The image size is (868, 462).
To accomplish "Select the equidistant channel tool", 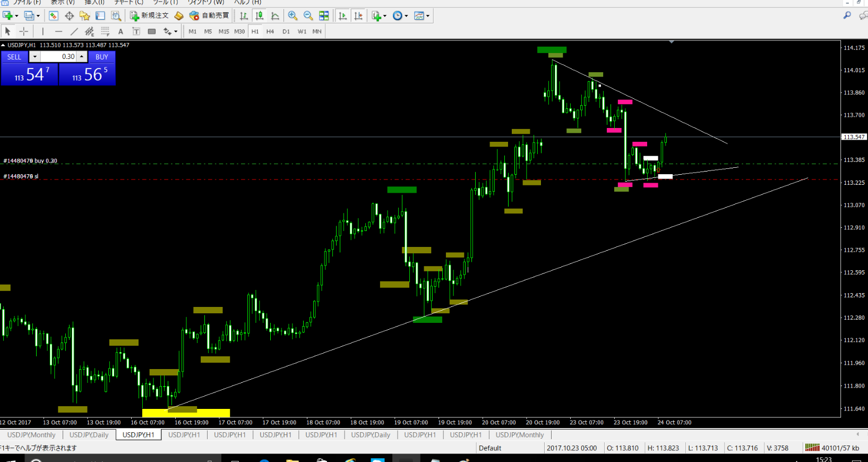I will [89, 31].
